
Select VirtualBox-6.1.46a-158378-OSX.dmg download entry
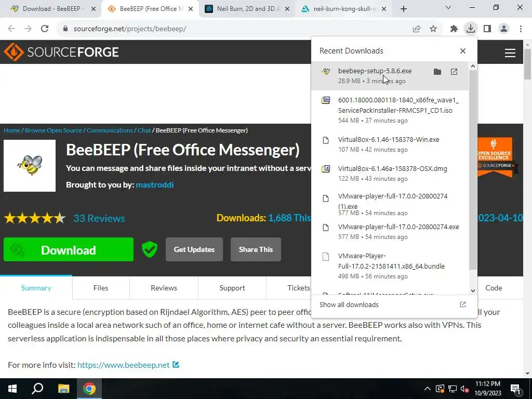coord(390,174)
